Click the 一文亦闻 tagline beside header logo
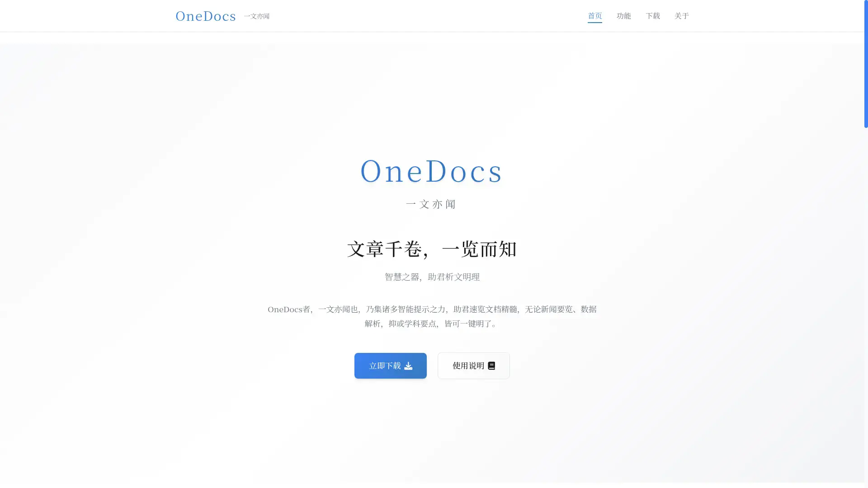Image resolution: width=868 pixels, height=488 pixels. tap(256, 16)
